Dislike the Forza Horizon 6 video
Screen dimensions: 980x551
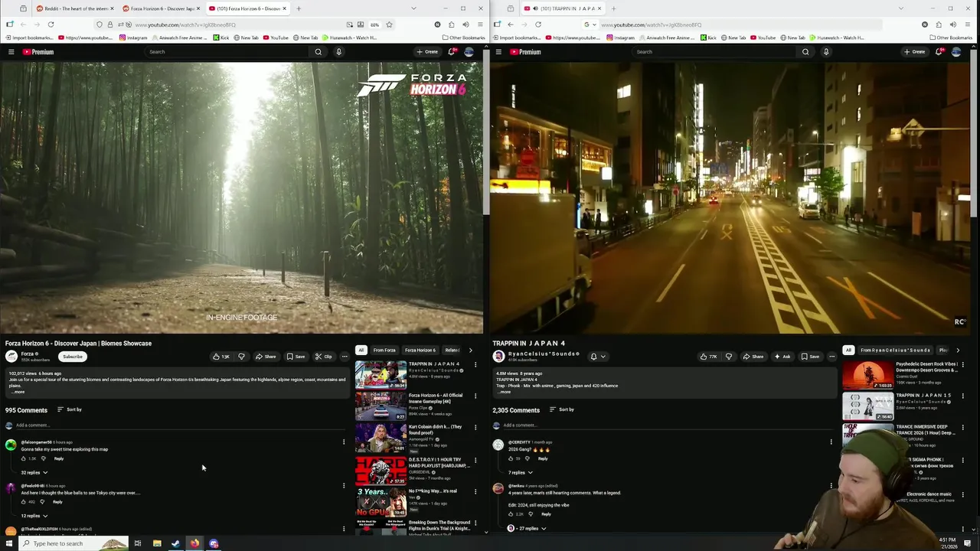tap(241, 357)
